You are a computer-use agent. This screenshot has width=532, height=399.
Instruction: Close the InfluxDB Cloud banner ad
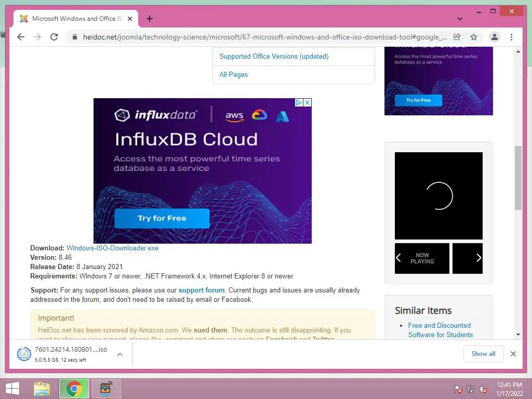click(307, 102)
